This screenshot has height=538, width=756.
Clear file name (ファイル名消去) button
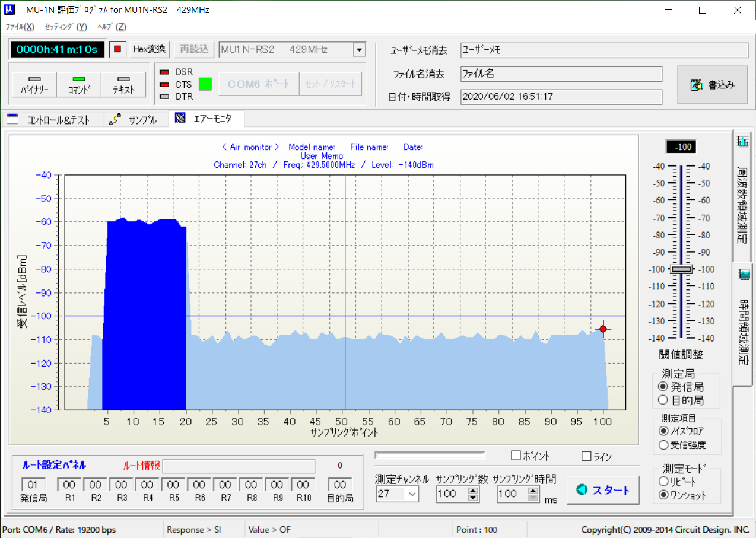coord(419,74)
